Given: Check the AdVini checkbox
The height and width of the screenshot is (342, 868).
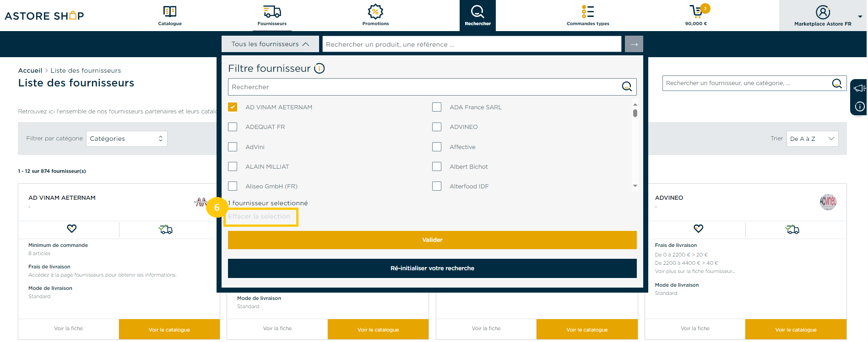Looking at the screenshot, I should (x=233, y=147).
